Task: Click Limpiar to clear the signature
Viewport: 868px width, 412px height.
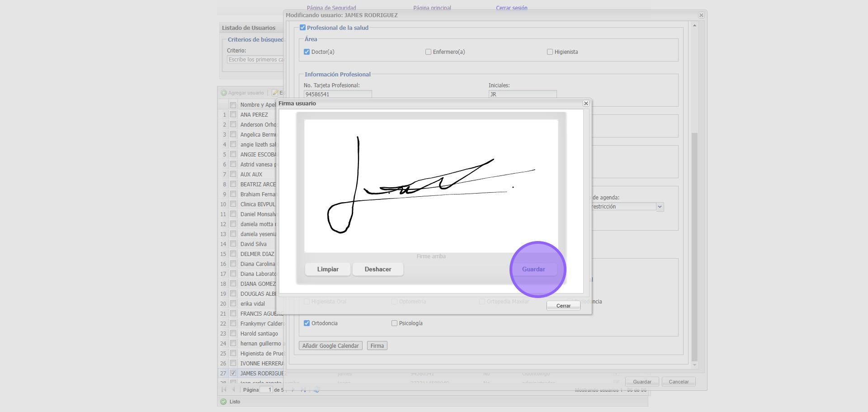Action: pos(328,270)
